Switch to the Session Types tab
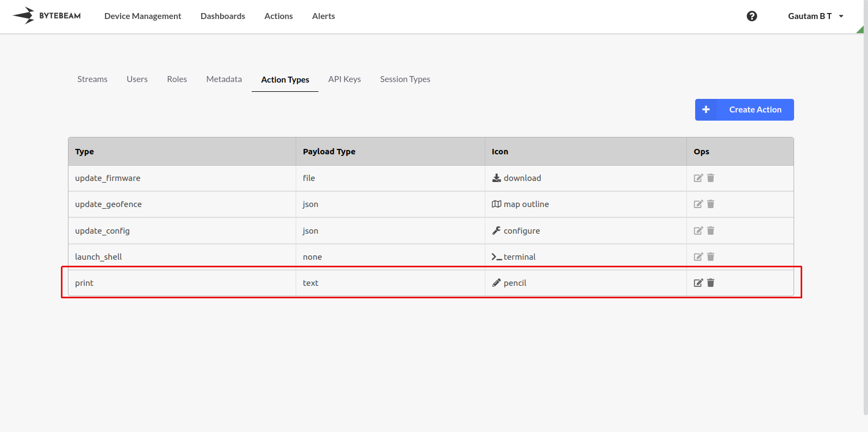 tap(405, 79)
